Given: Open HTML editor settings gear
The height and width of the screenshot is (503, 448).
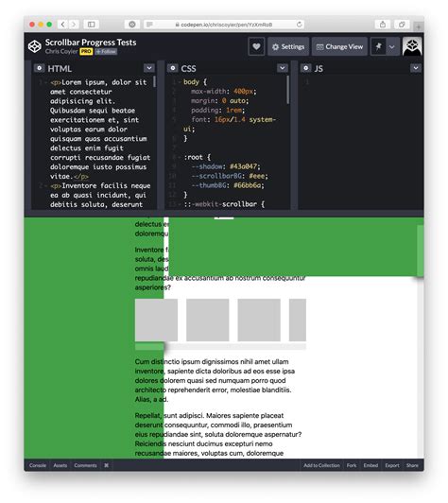Looking at the screenshot, I should pyautogui.click(x=39, y=68).
